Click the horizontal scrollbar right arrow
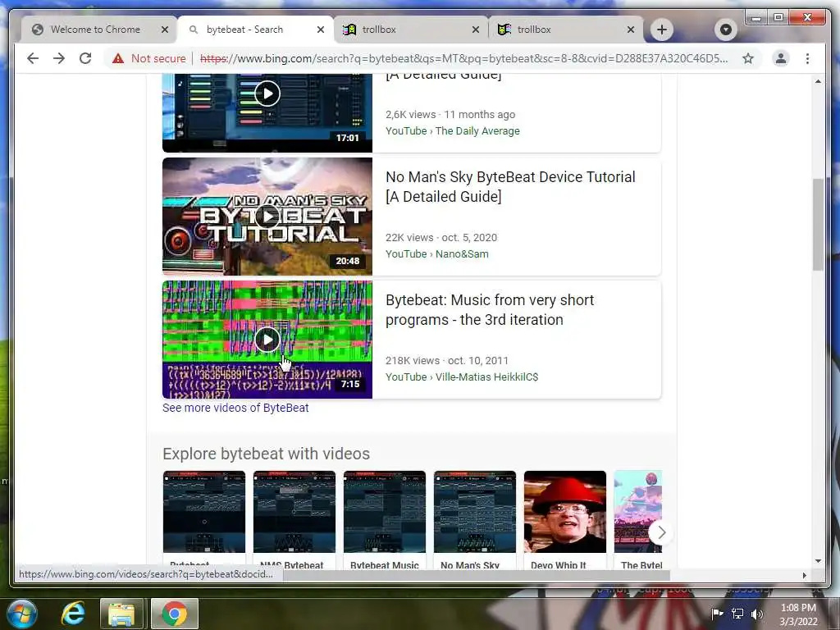 pos(804,575)
